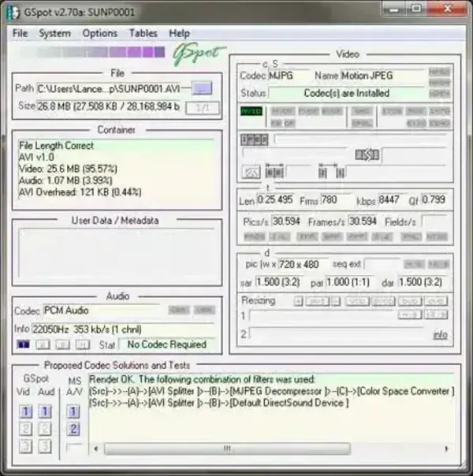Click the audio codec PCM Audio field
Image resolution: width=473 pixels, height=476 pixels.
tap(102, 311)
